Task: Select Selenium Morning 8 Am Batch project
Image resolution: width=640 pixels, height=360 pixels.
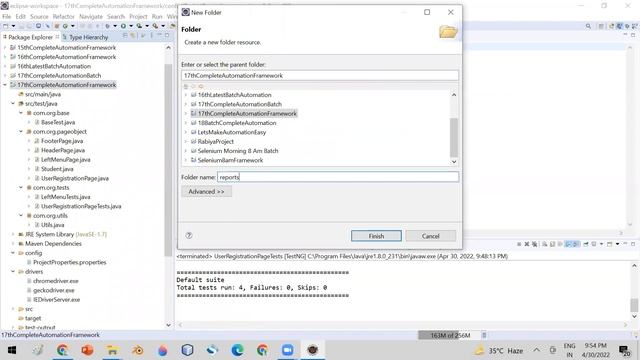Action: [x=238, y=151]
